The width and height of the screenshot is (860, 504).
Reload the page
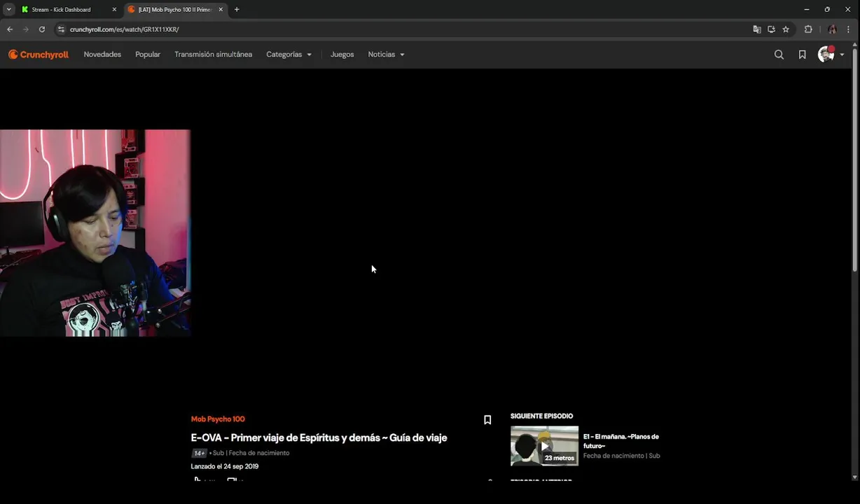click(42, 29)
